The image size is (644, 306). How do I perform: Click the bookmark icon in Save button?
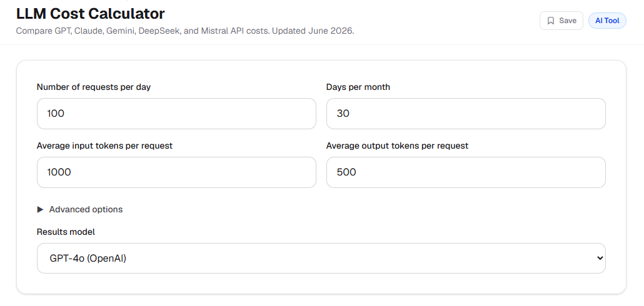point(551,21)
